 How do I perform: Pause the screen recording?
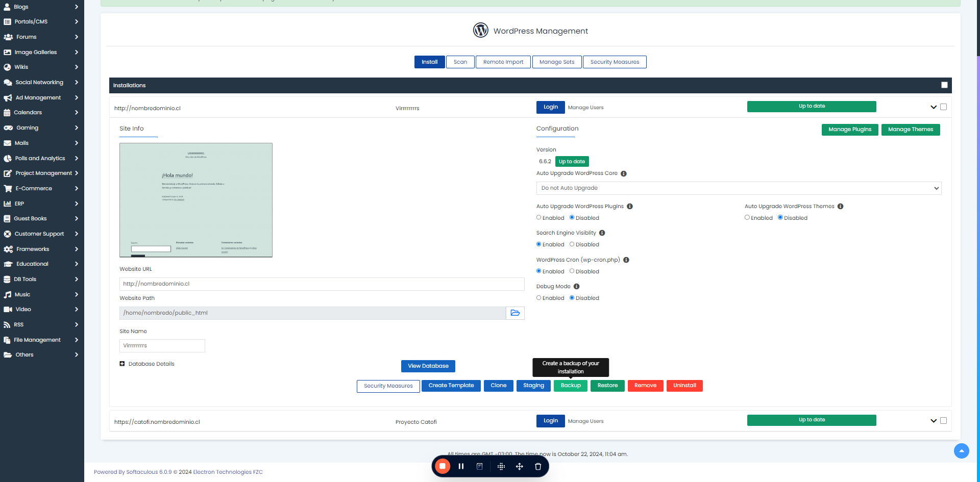click(x=461, y=466)
